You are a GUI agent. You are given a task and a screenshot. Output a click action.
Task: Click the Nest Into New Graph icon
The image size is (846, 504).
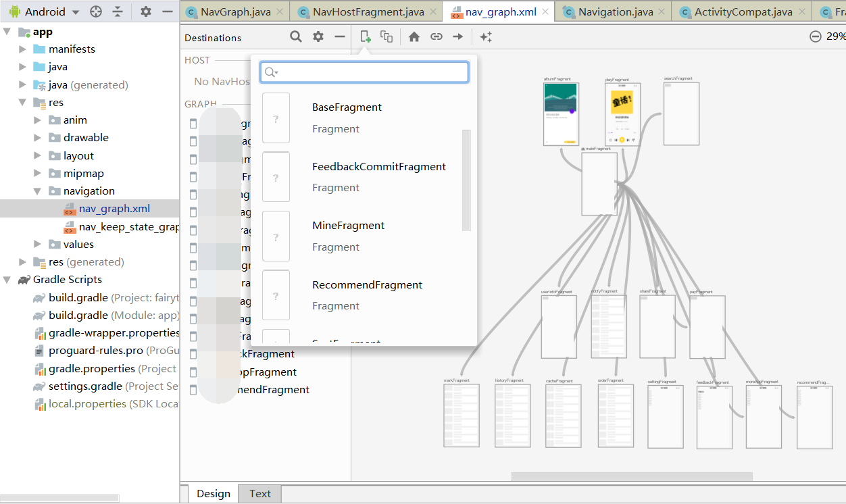pos(387,37)
